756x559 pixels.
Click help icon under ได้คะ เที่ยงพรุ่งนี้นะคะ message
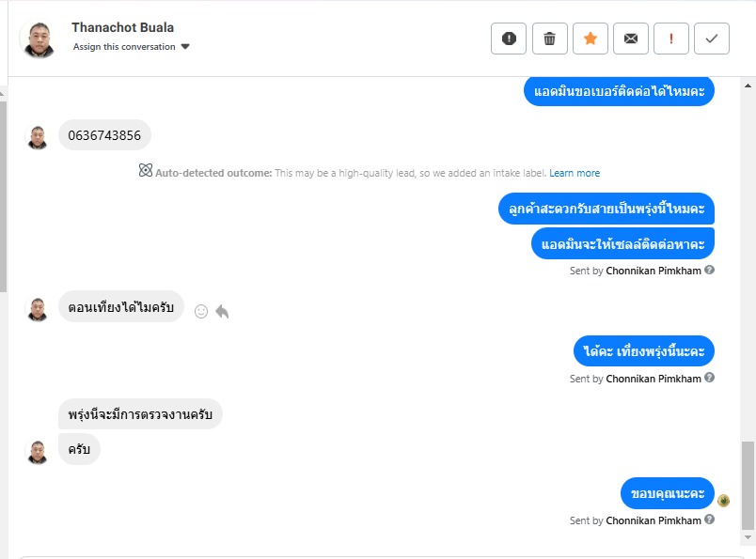[710, 379]
